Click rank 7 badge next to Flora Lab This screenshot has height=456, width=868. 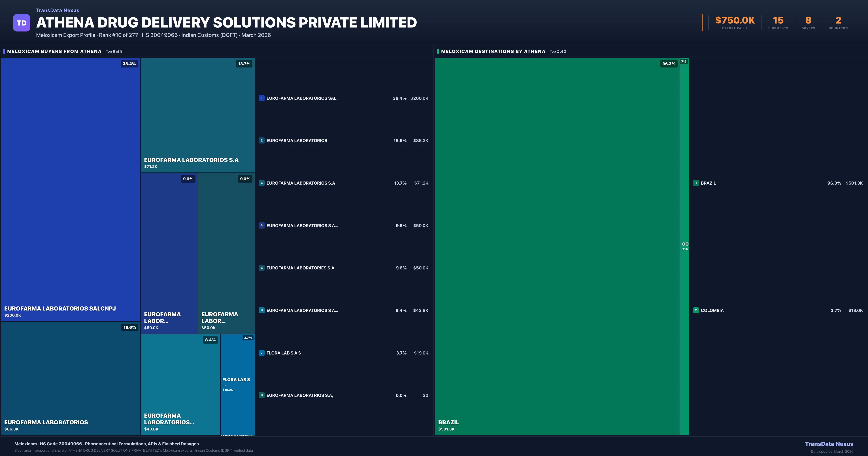click(261, 353)
